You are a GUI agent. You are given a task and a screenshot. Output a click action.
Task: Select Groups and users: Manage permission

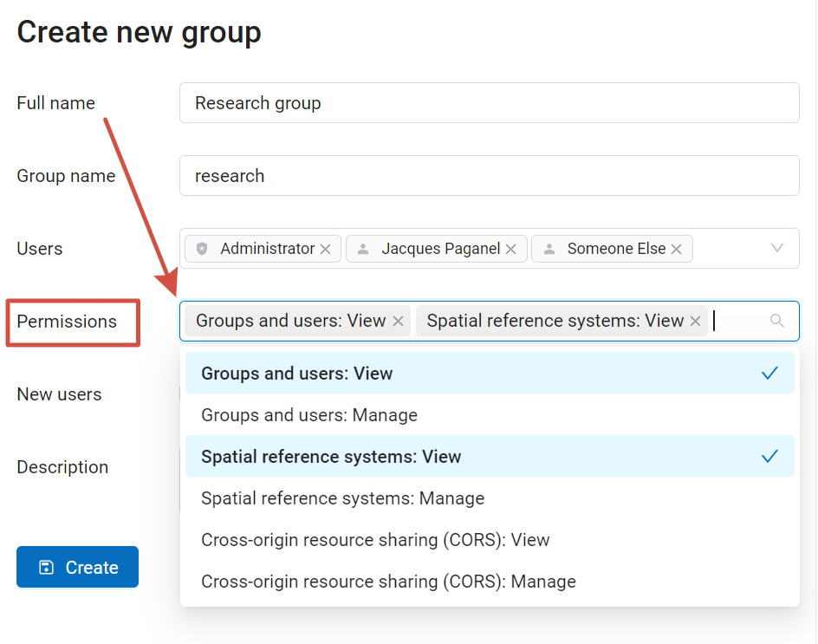(x=490, y=415)
